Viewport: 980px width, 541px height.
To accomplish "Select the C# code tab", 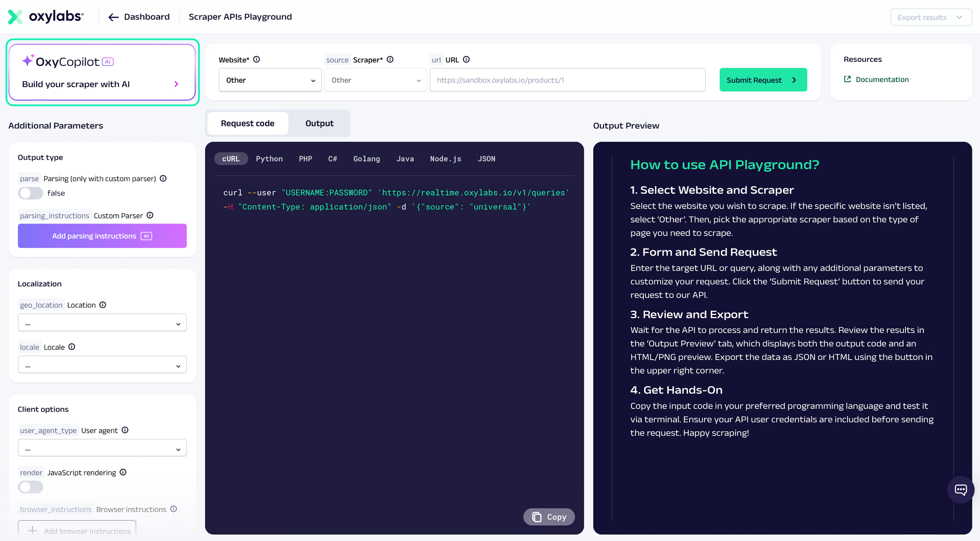I will coord(333,159).
